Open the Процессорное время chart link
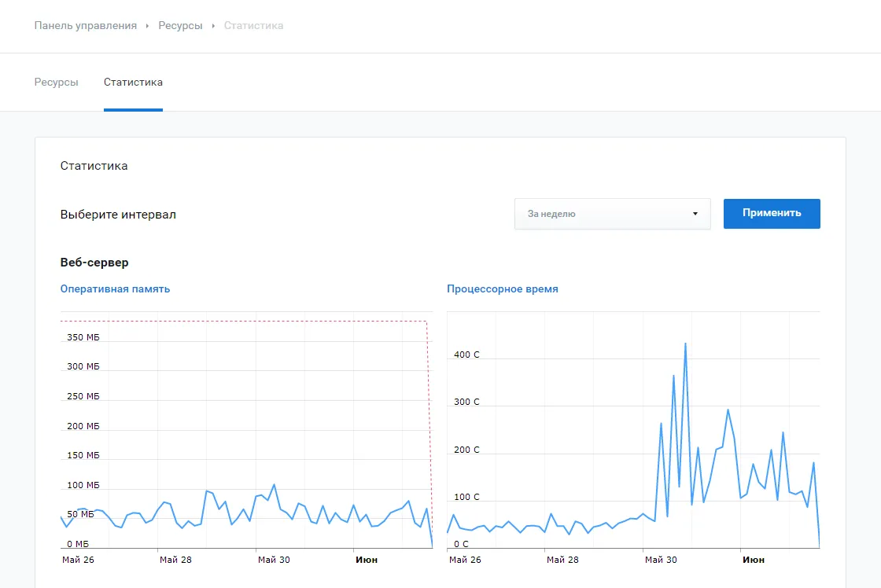The width and height of the screenshot is (881, 588). coord(503,289)
